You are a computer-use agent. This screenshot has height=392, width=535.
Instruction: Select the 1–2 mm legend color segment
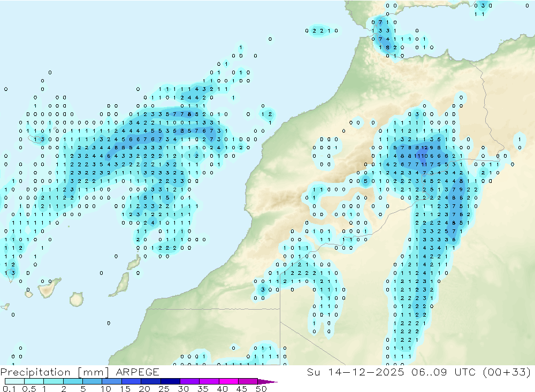[x=53, y=381]
